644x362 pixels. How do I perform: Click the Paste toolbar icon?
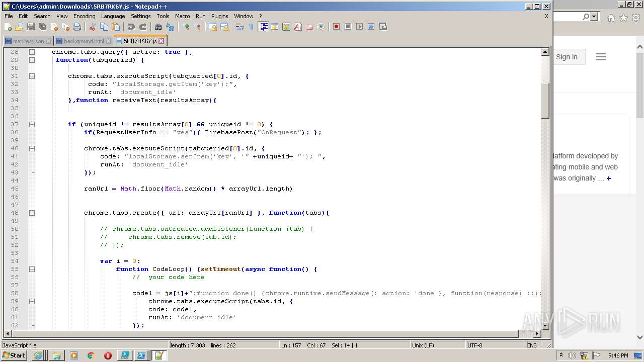[x=116, y=27]
